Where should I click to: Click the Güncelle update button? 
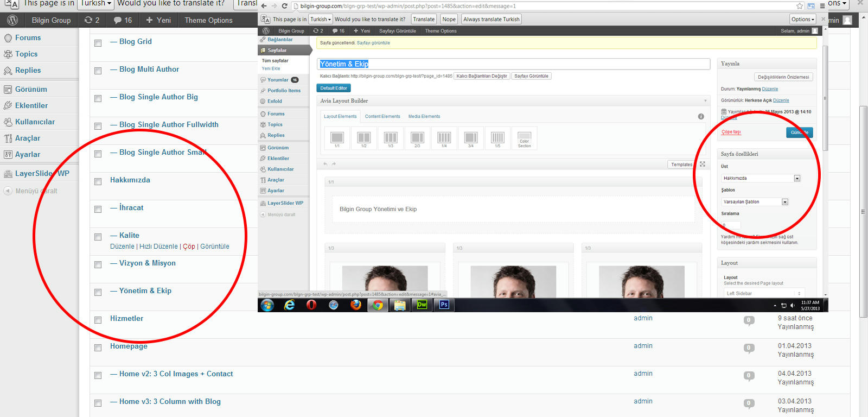(x=799, y=132)
